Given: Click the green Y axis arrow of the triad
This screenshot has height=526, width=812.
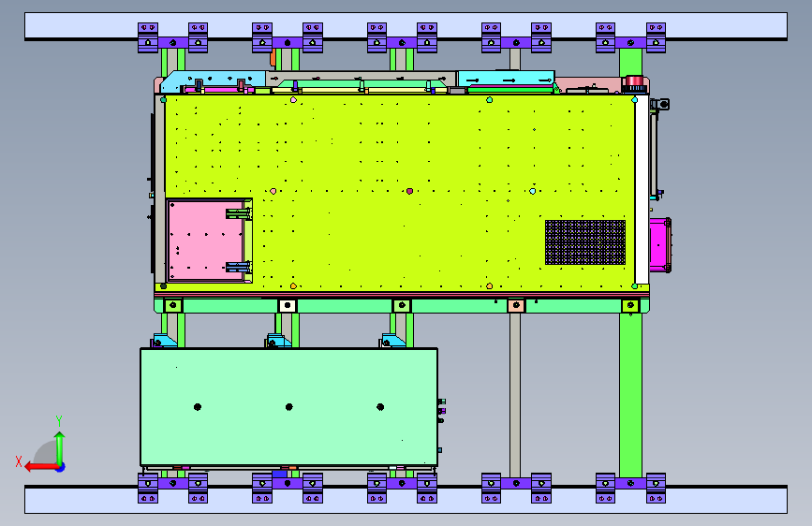Looking at the screenshot, I should pos(60,447).
